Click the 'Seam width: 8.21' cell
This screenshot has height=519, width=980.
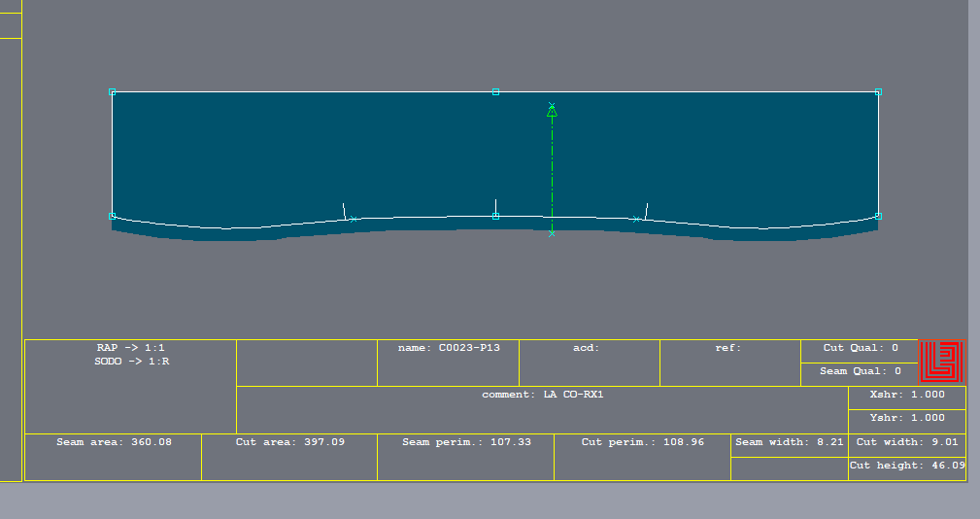[x=790, y=445]
